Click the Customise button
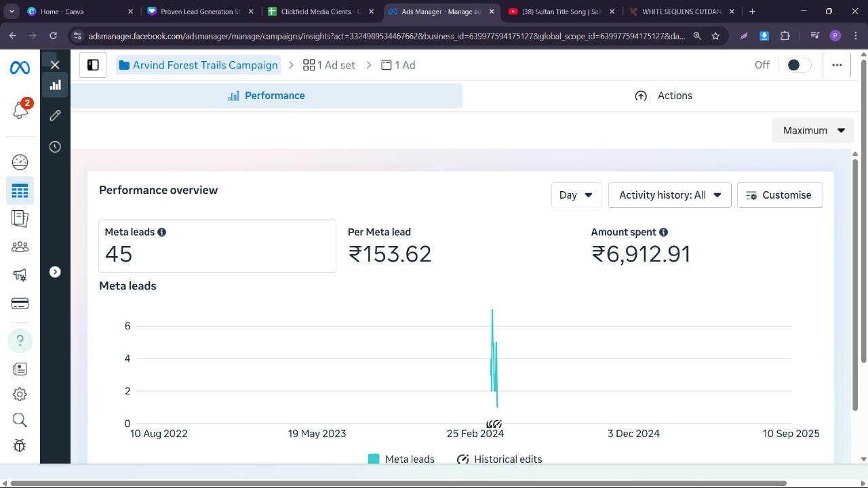 coord(779,195)
